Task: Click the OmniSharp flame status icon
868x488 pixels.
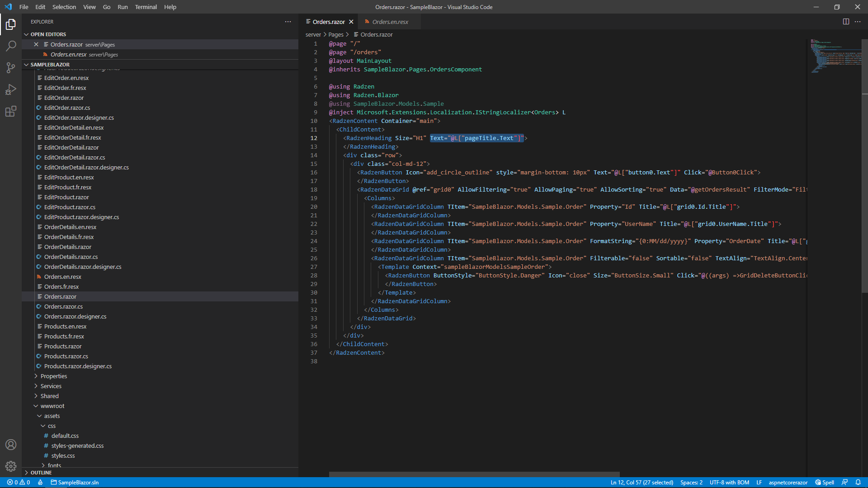Action: (40, 483)
